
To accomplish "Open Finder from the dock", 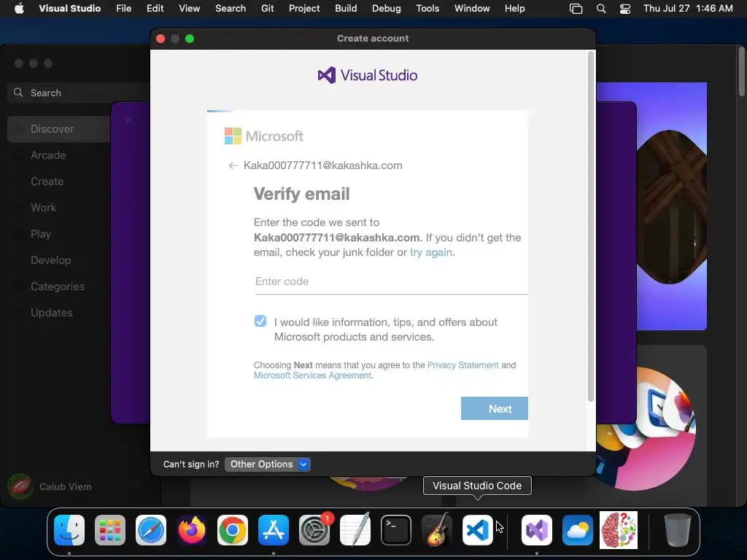I will (69, 530).
